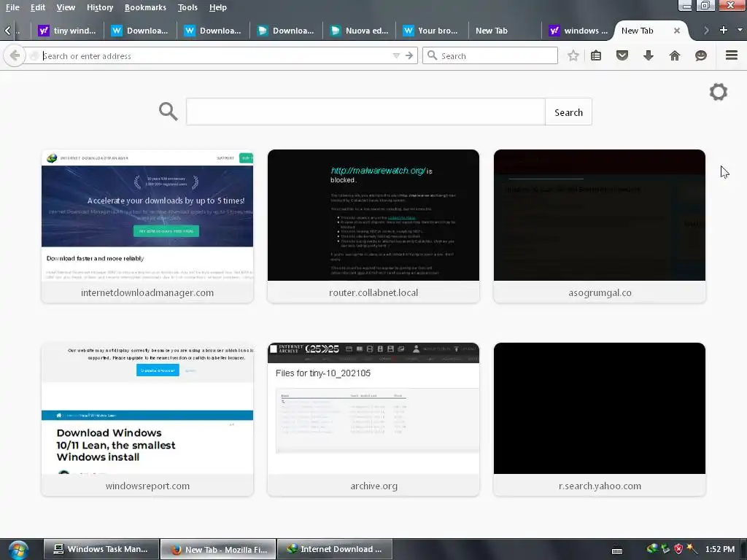The width and height of the screenshot is (747, 560).
Task: Close the active New Tab tab
Action: tap(676, 31)
